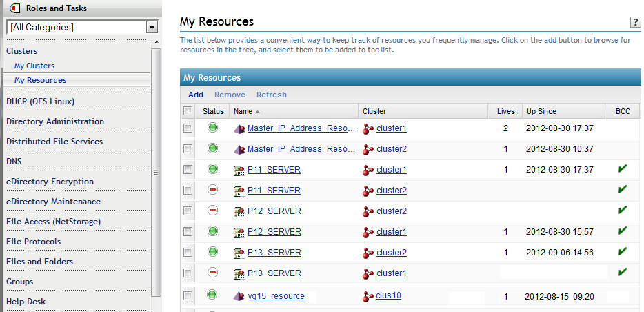This screenshot has height=312, width=644.
Task: Expand eDirectory Maintenance category
Action: tap(53, 202)
